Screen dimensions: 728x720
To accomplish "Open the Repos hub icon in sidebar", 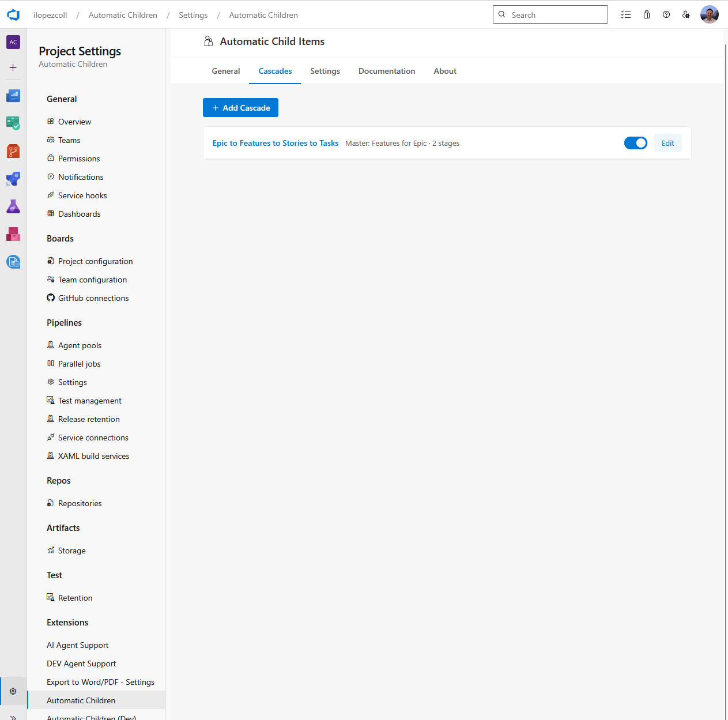I will [13, 151].
